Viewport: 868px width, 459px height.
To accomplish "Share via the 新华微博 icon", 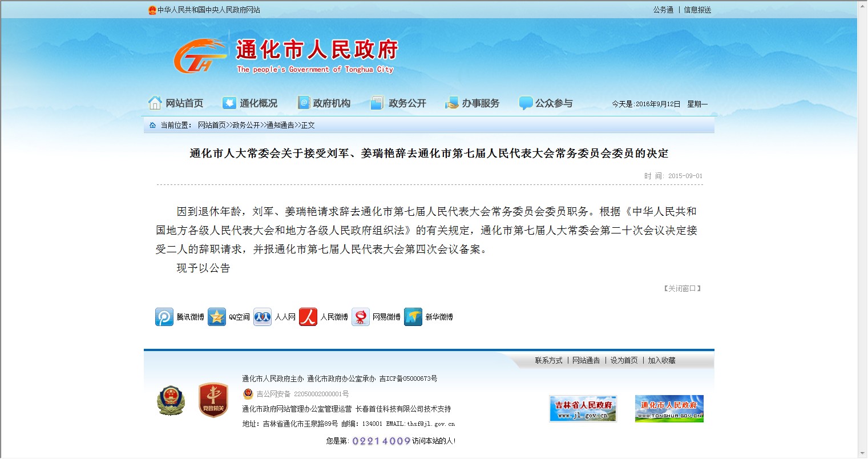I will (x=413, y=317).
